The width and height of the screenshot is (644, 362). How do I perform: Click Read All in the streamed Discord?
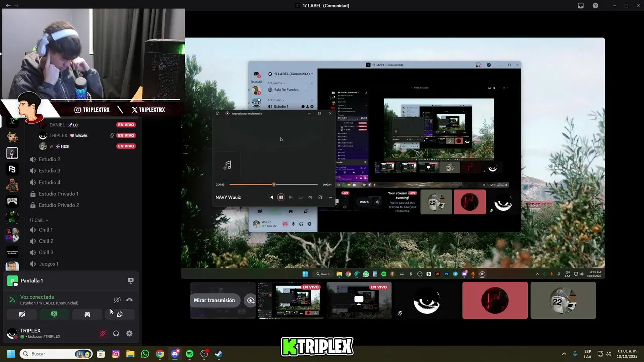pos(256,82)
